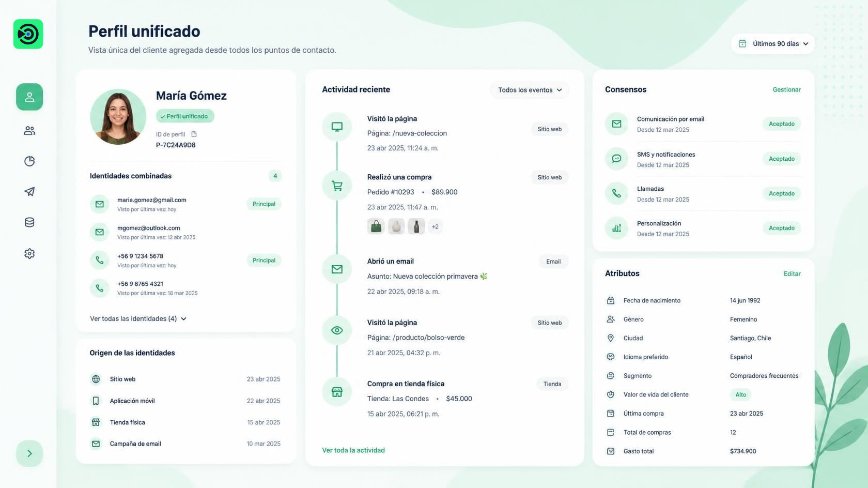The height and width of the screenshot is (488, 868).
Task: Click the eye icon for /producto/bolso-verde visit
Action: pos(337,330)
